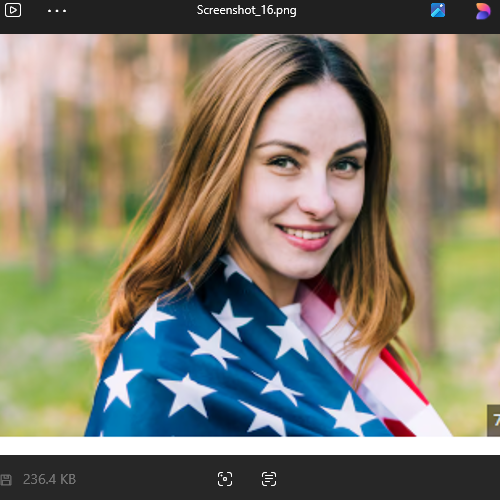500x500 pixels.
Task: Launch the purple Designer app icon
Action: tap(483, 11)
